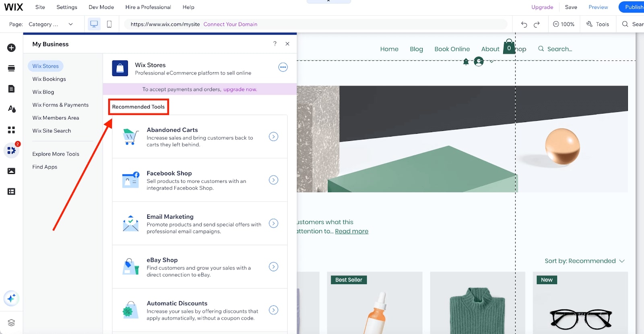Open Automatic Discounts arrow button
This screenshot has width=644, height=334.
point(273,310)
